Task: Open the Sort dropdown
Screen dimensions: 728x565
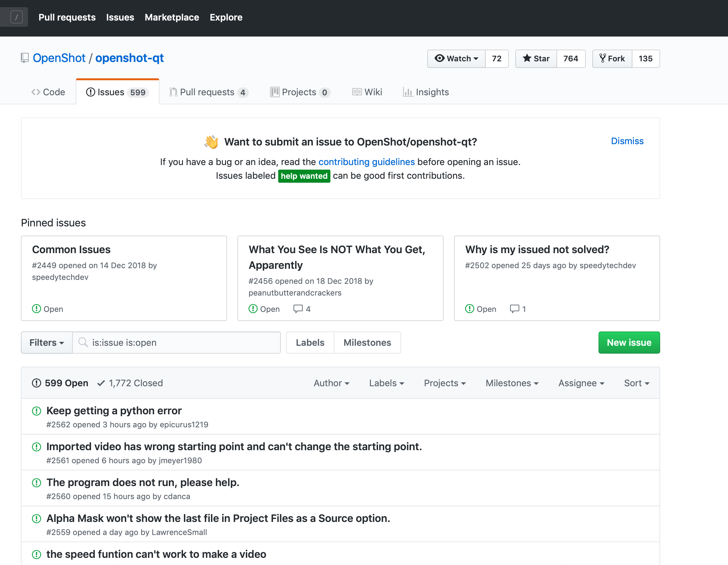Action: (637, 383)
